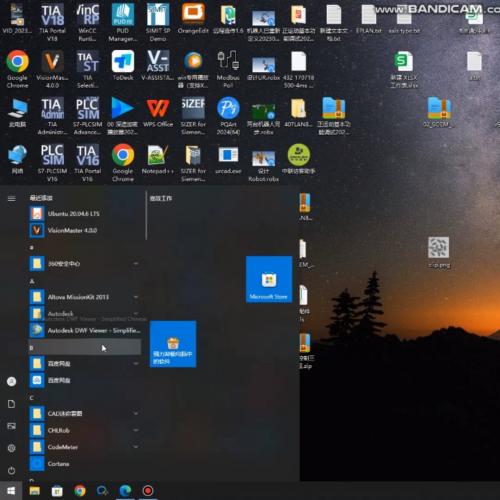This screenshot has height=500, width=500.
Task: Open the OrangeEdit desktop icon
Action: [193, 19]
